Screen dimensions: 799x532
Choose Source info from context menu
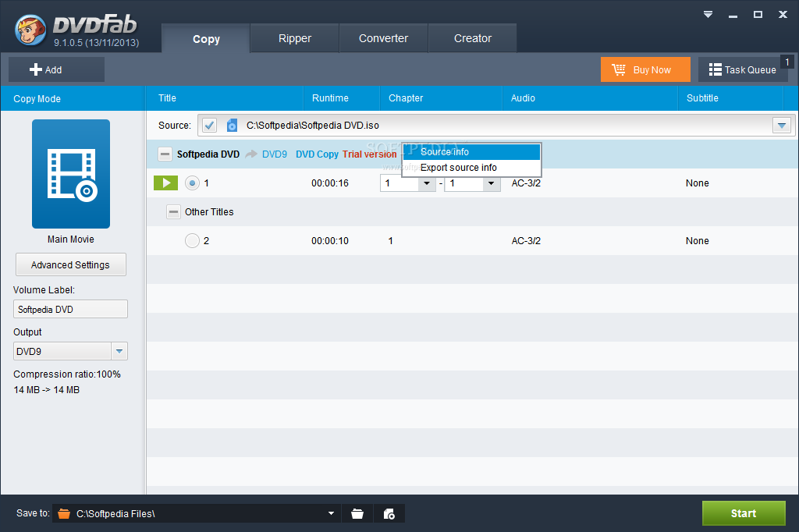pyautogui.click(x=471, y=152)
